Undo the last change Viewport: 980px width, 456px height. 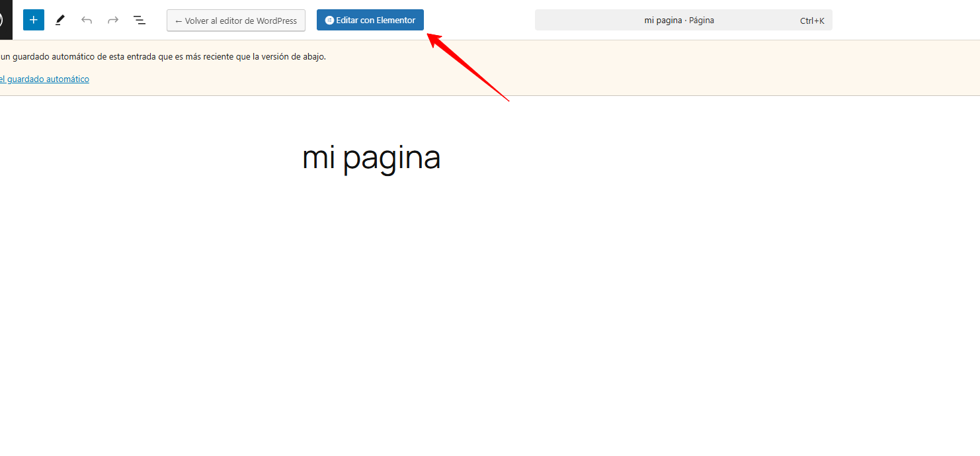[87, 20]
